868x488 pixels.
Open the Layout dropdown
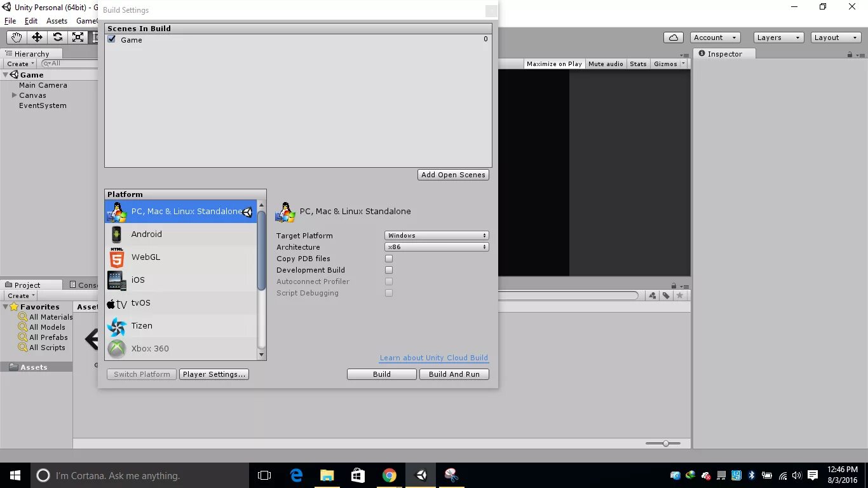click(836, 37)
